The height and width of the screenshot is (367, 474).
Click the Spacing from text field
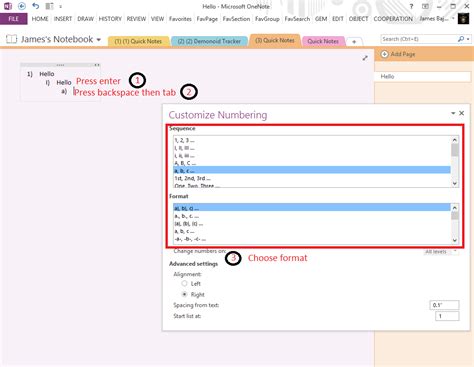point(444,305)
